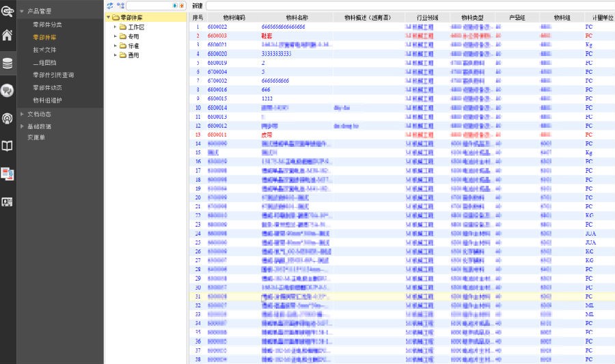Expand the 专用 folder in tree
The image size is (615, 364).
115,36
